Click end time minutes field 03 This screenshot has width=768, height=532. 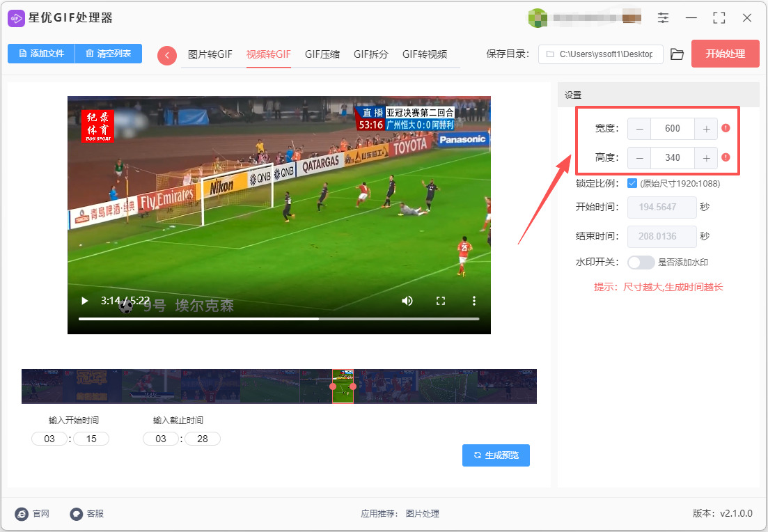pos(161,439)
